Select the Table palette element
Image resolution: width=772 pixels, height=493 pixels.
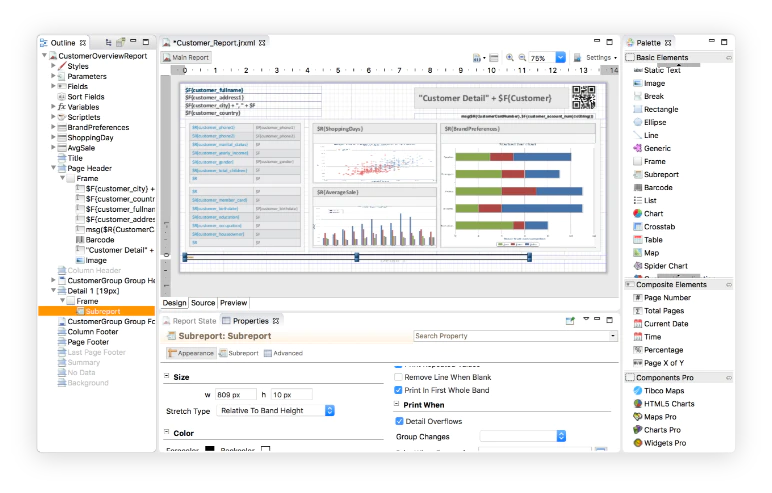[648, 240]
